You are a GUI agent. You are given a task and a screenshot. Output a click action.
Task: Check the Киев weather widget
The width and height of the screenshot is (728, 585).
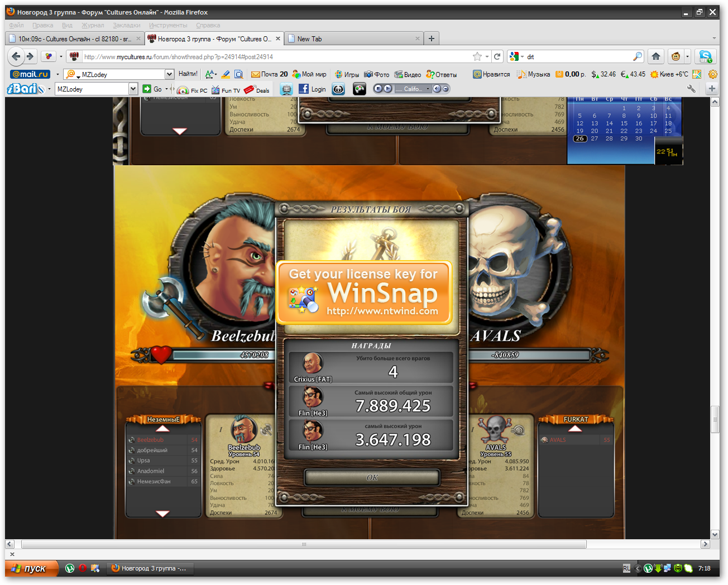pos(669,74)
